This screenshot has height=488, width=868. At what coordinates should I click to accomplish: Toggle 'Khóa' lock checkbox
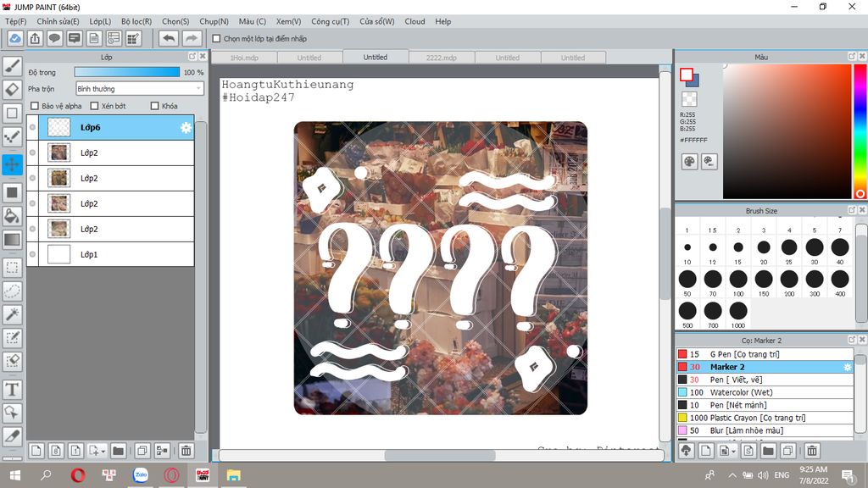pos(155,106)
